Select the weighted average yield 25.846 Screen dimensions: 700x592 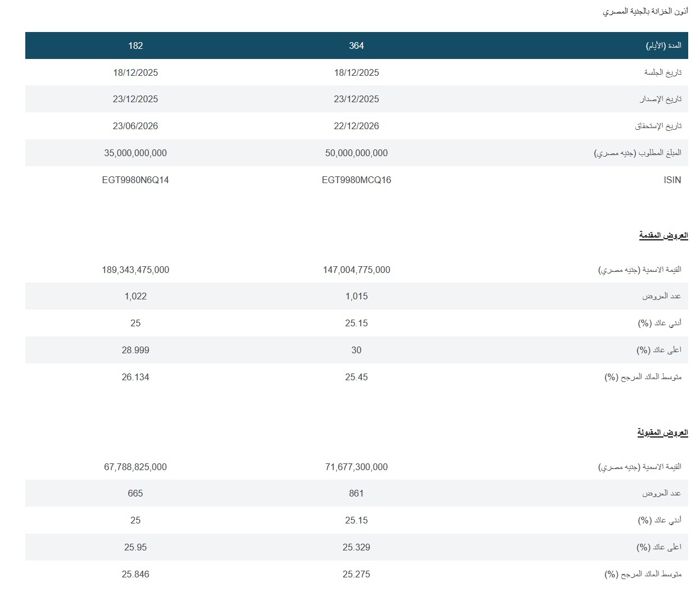click(135, 574)
